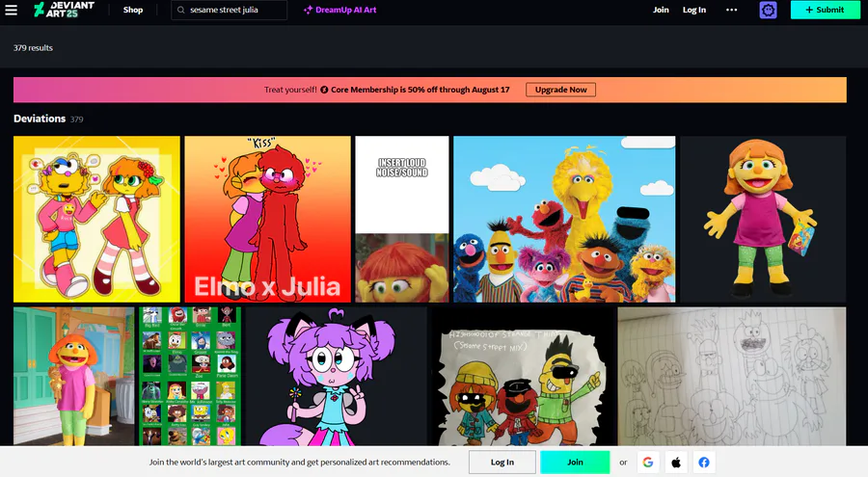Screen dimensions: 868x477
Task: Open the Deviations section heading
Action: 40,119
